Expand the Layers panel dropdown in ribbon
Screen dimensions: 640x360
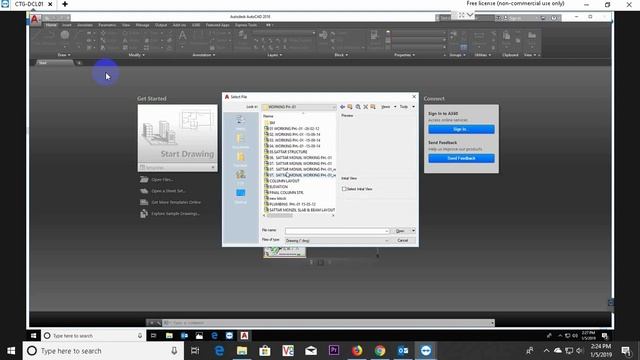[x=274, y=55]
